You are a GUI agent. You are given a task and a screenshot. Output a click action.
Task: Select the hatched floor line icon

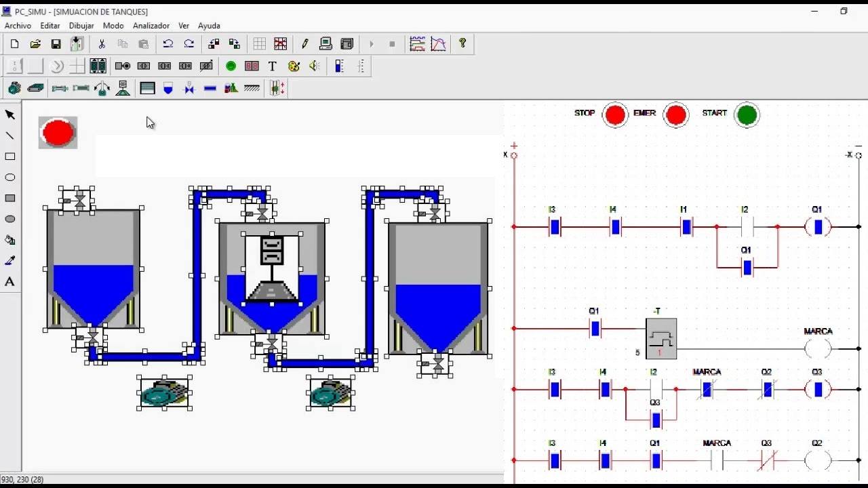(252, 88)
